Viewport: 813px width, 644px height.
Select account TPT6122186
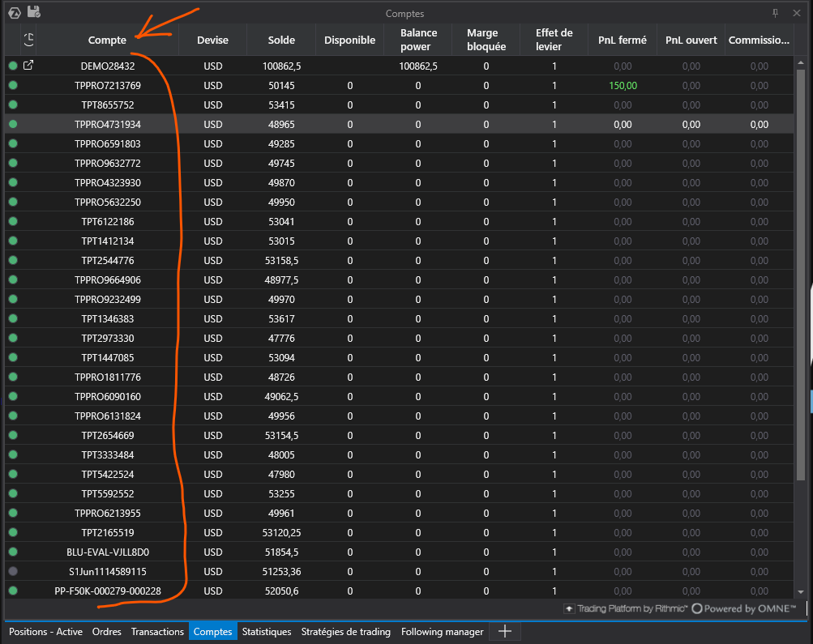click(x=400, y=221)
